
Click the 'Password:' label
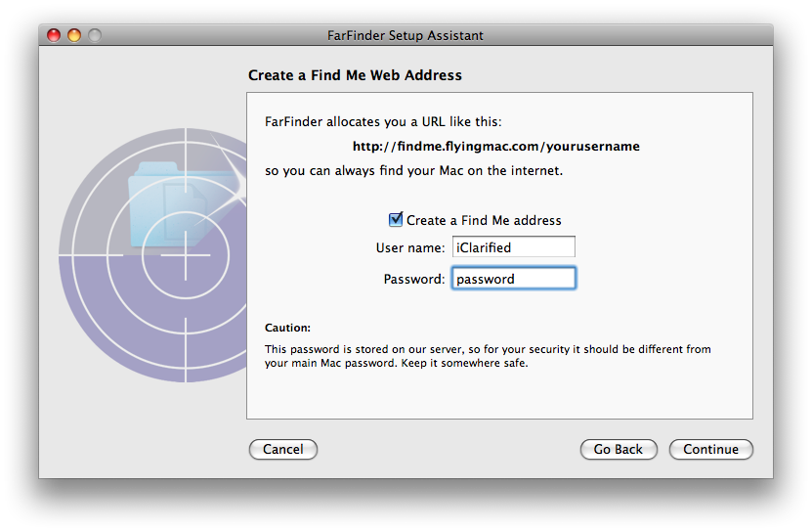(414, 279)
